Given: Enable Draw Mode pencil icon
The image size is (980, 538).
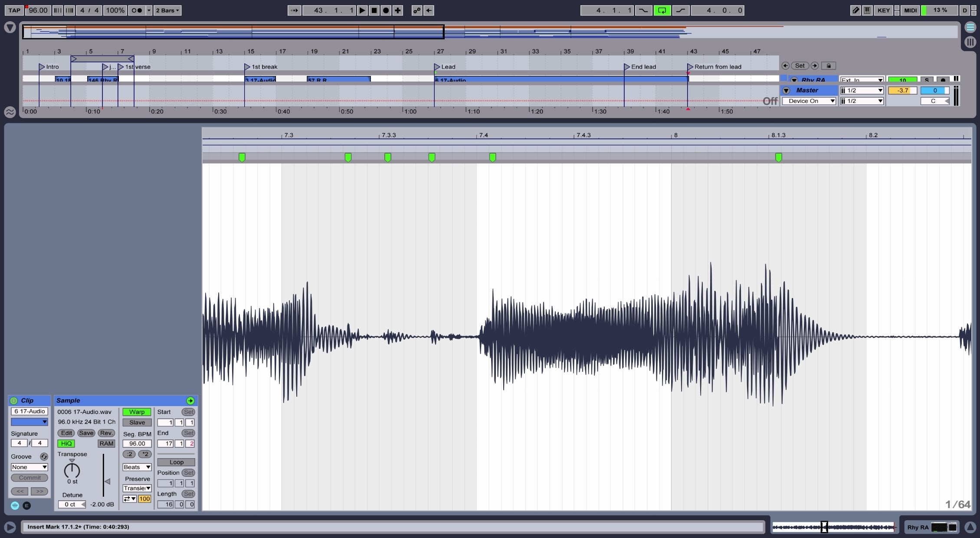Looking at the screenshot, I should tap(855, 10).
